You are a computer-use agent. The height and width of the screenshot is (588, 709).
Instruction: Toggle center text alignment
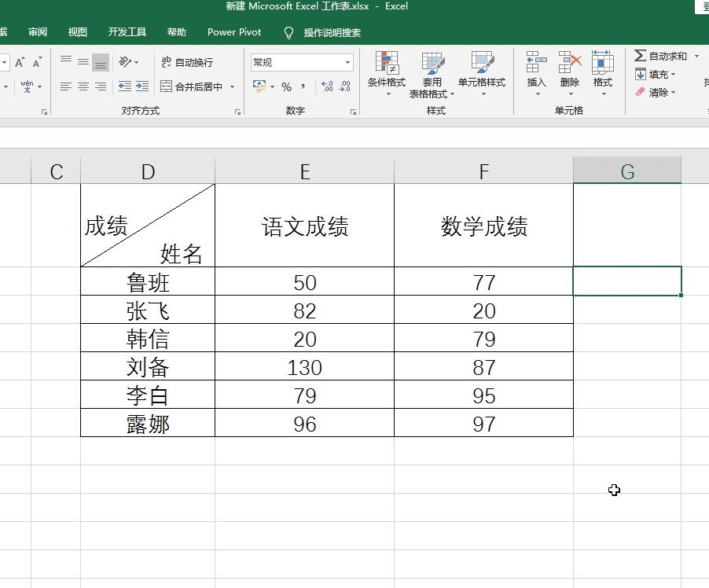[82, 86]
